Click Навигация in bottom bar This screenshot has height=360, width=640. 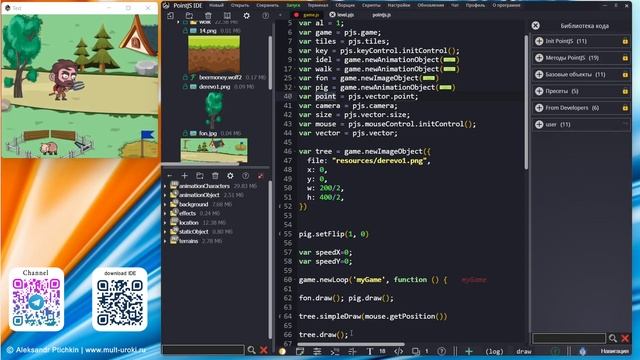coord(614,351)
